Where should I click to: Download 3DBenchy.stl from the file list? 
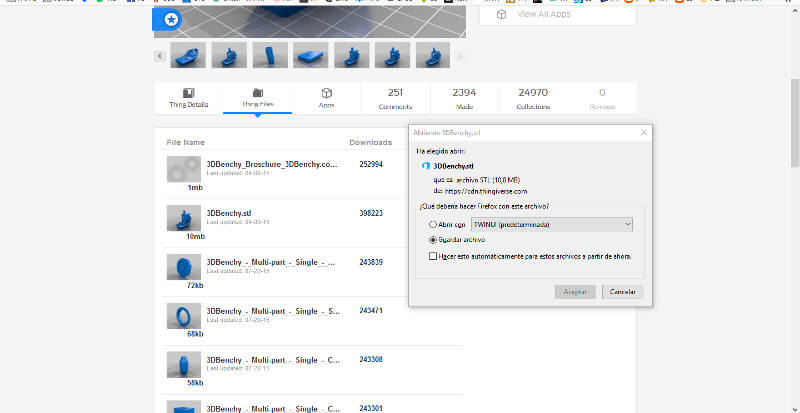229,213
